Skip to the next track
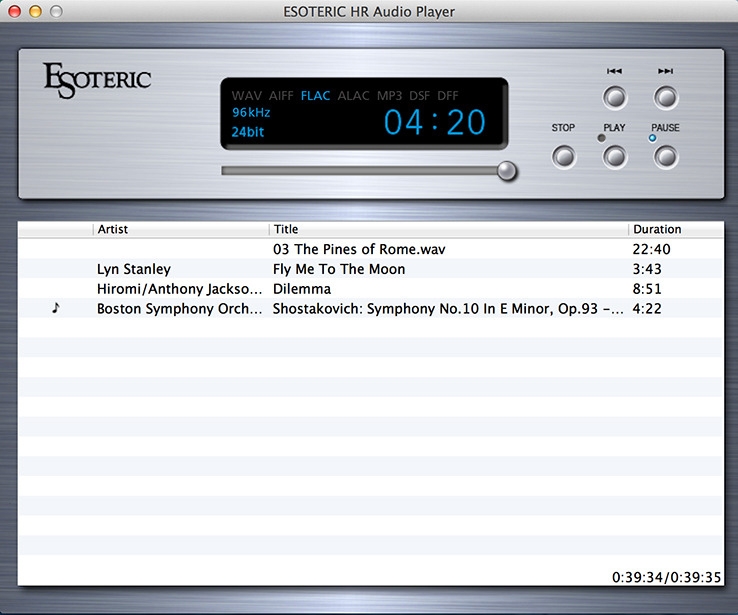This screenshot has width=738, height=615. 666,98
